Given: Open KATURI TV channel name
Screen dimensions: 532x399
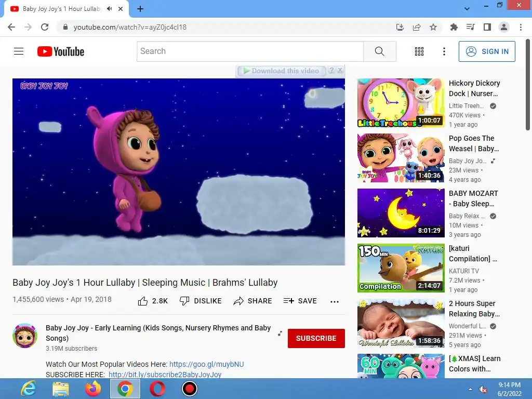Looking at the screenshot, I should click(464, 271).
